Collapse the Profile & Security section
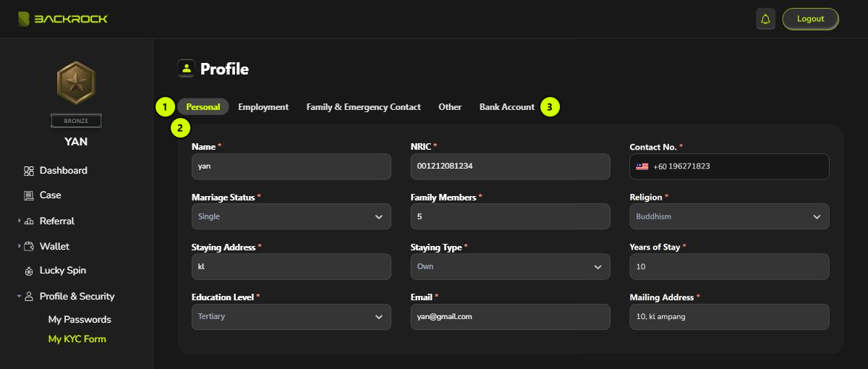The width and height of the screenshot is (868, 369). 20,296
